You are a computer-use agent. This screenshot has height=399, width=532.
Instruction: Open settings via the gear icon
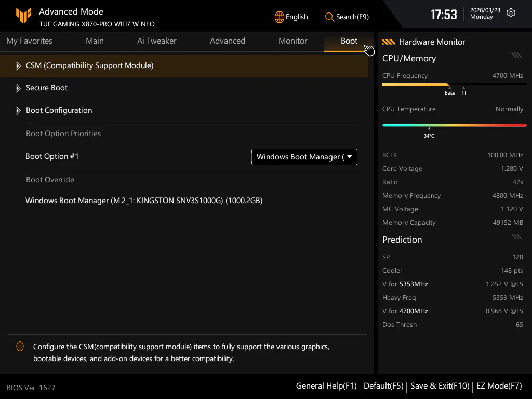511,13
